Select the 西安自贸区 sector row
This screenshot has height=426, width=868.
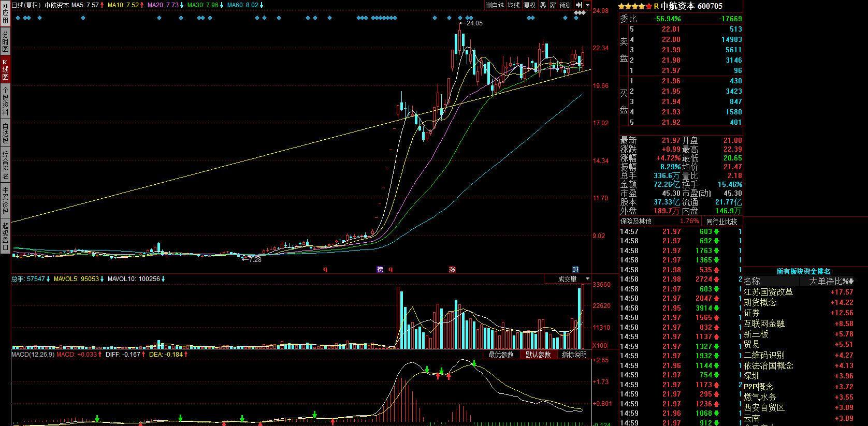(x=799, y=408)
